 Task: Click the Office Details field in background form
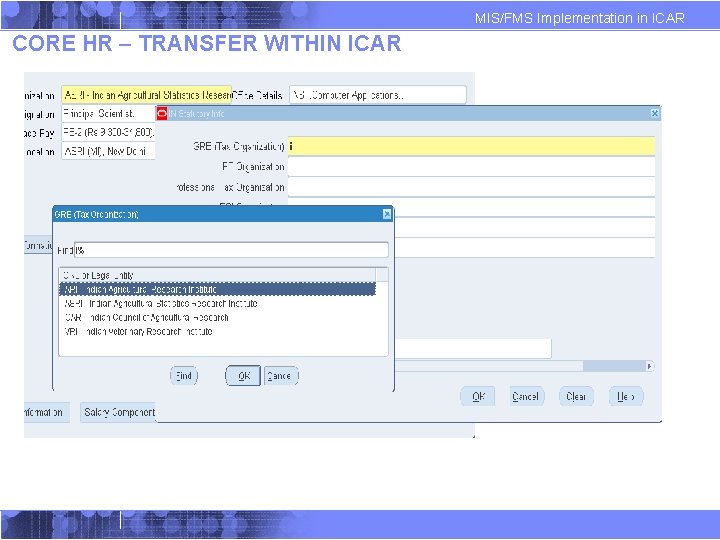(x=377, y=95)
